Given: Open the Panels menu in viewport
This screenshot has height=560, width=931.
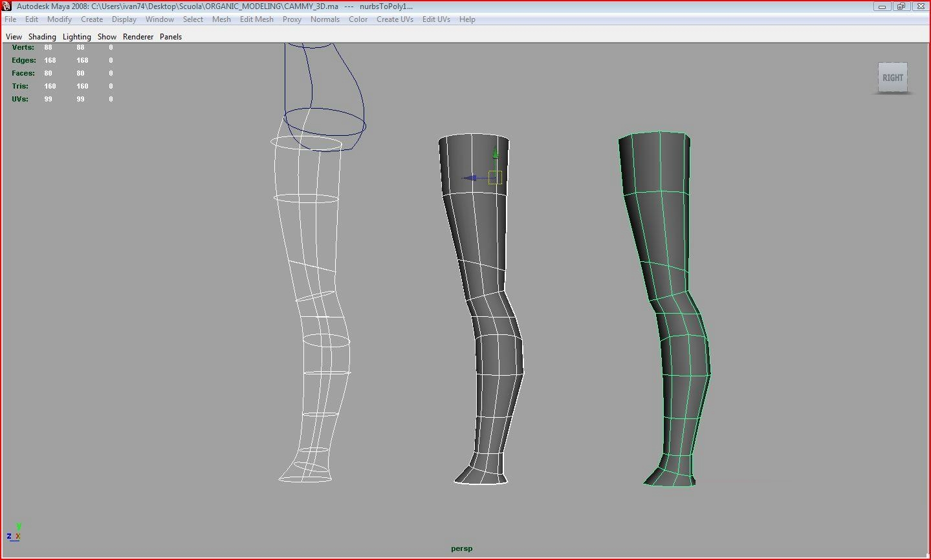Looking at the screenshot, I should 171,37.
